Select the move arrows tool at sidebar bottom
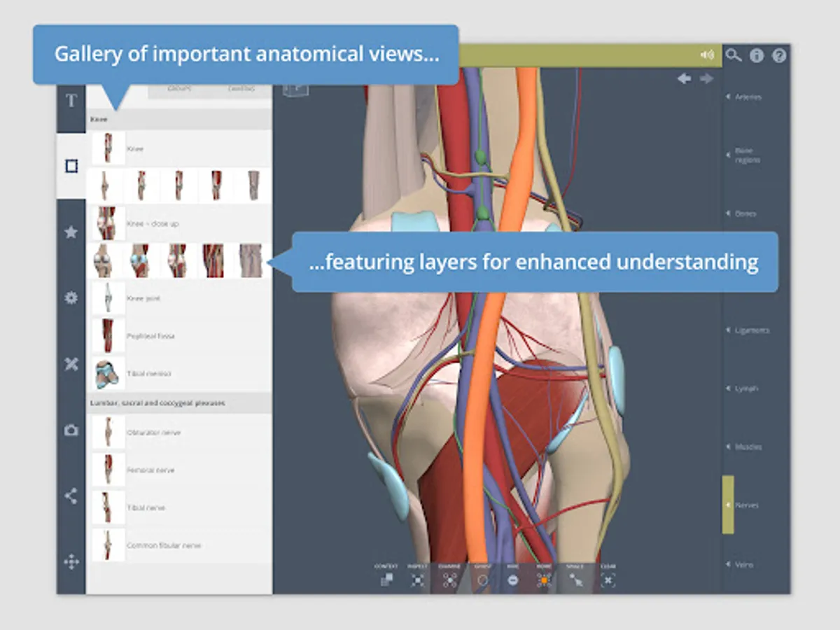The width and height of the screenshot is (840, 630). (71, 561)
